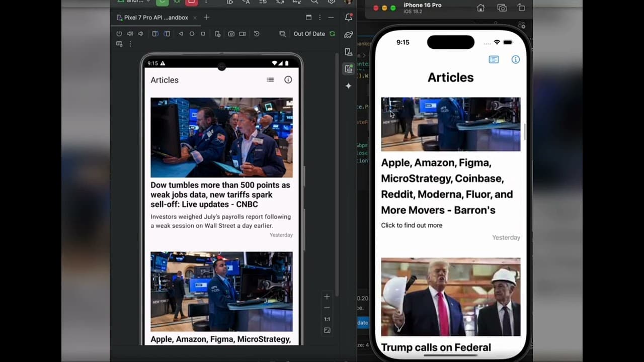Take an emulator screenshot with the camera icon

[231, 34]
